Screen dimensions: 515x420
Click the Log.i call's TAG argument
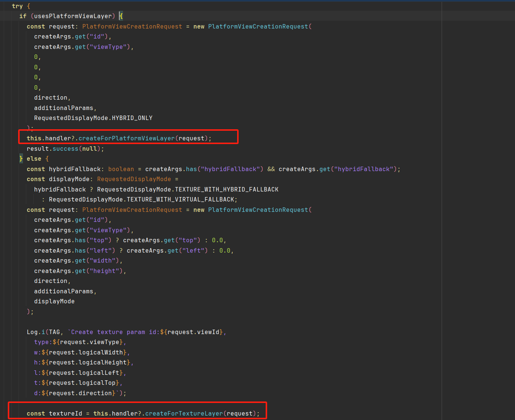click(54, 332)
